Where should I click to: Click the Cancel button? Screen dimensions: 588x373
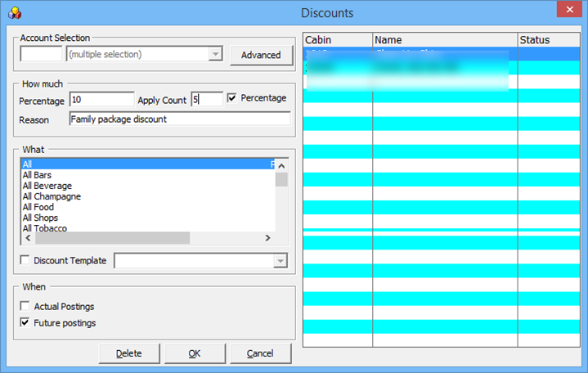click(x=260, y=353)
